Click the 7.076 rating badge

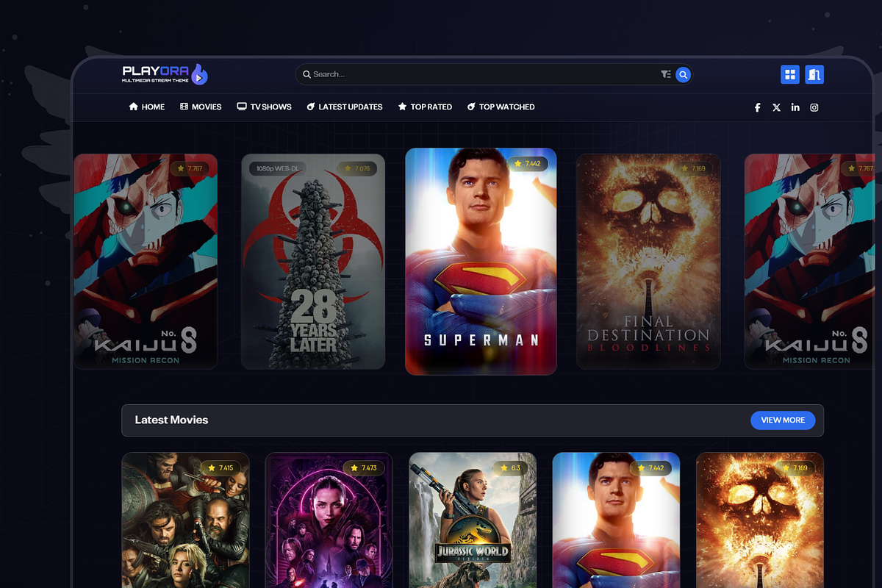[x=357, y=168]
